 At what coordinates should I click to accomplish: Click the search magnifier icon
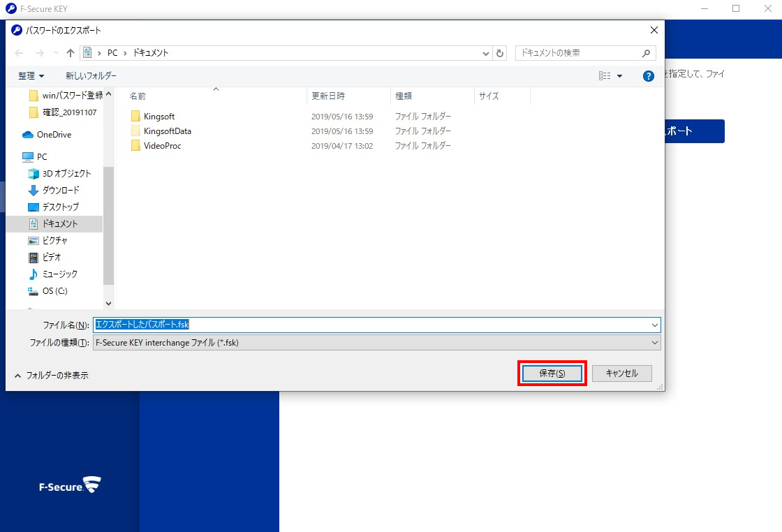[x=647, y=53]
